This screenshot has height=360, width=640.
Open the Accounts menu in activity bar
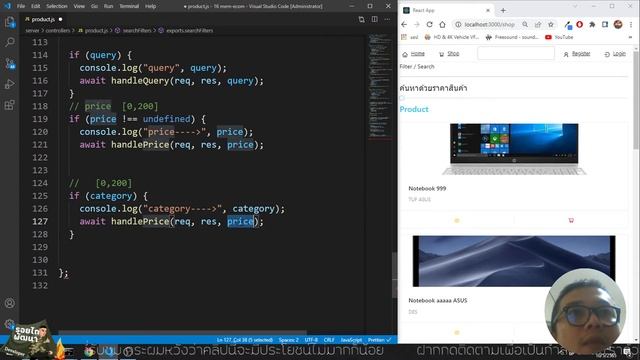(x=10, y=303)
